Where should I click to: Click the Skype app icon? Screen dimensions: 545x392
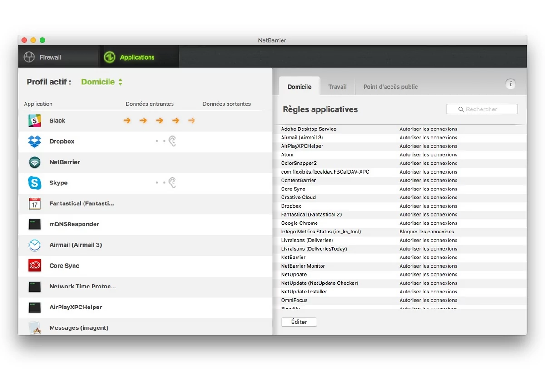coord(35,183)
